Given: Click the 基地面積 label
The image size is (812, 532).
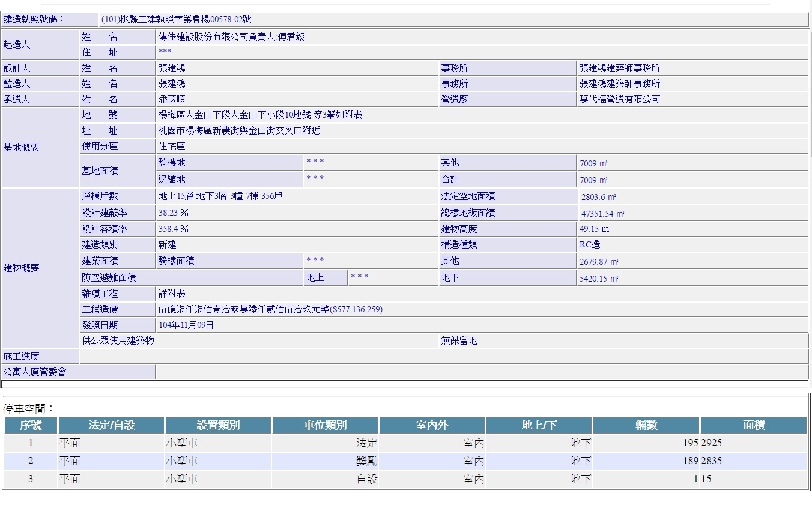Looking at the screenshot, I should pyautogui.click(x=100, y=171).
